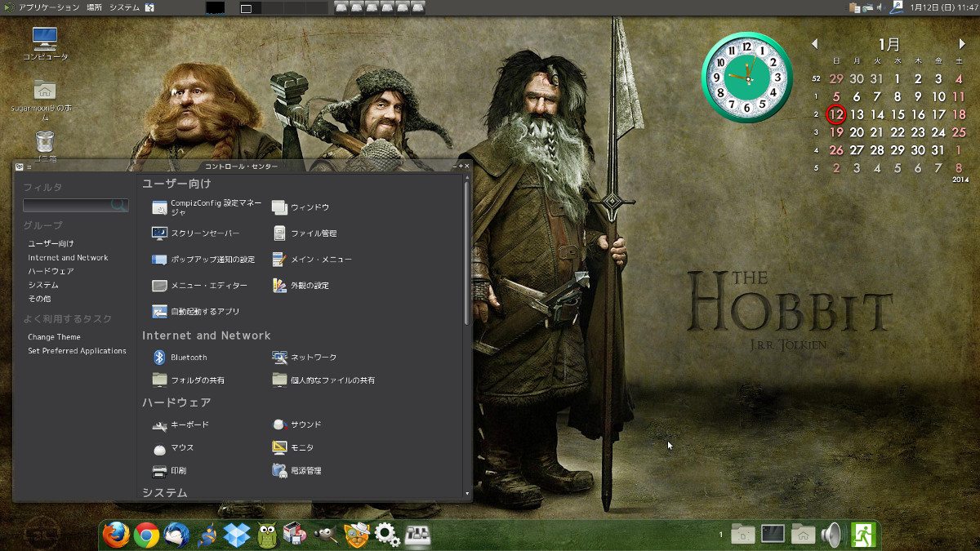Click the home folder icon in the dock
This screenshot has height=551, width=980.
(803, 535)
